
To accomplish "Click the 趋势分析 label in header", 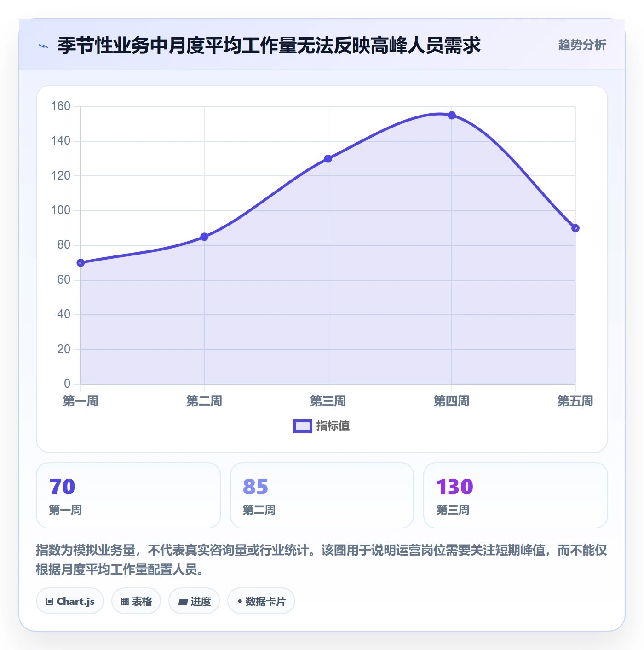I will [582, 45].
